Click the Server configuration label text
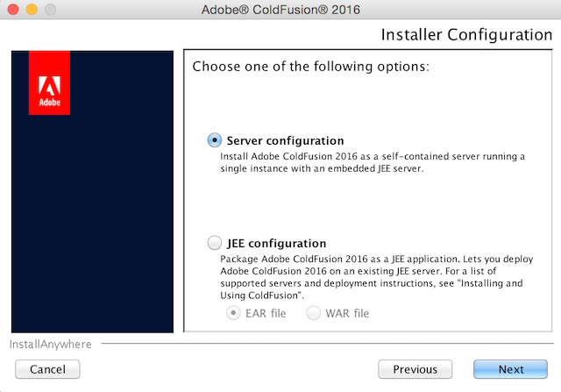 point(285,140)
